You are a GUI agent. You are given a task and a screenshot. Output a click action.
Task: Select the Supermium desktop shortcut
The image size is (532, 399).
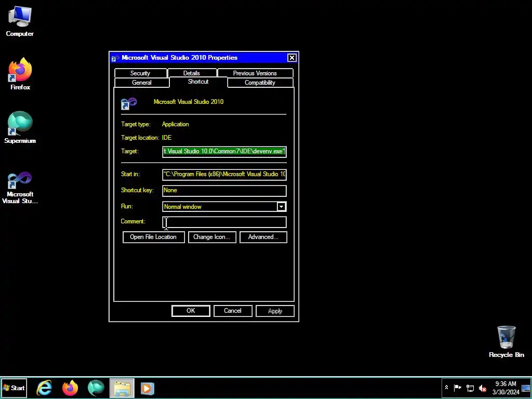pos(20,128)
